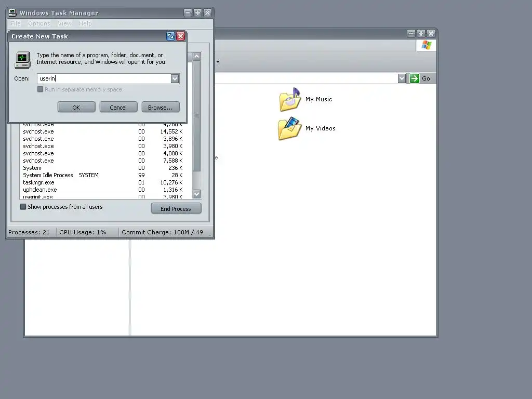
Task: Open the File menu in Task Manager
Action: tap(16, 23)
